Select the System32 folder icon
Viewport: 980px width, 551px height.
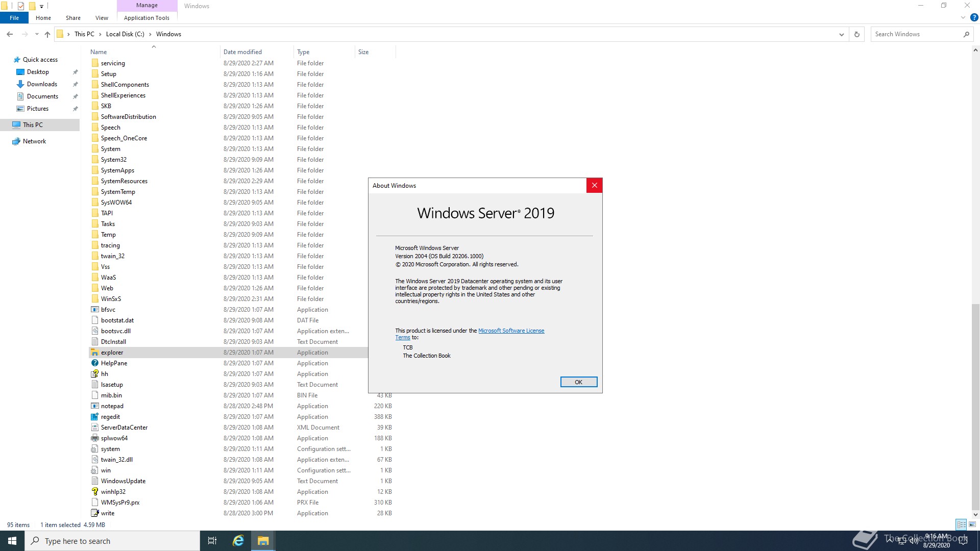coord(95,160)
